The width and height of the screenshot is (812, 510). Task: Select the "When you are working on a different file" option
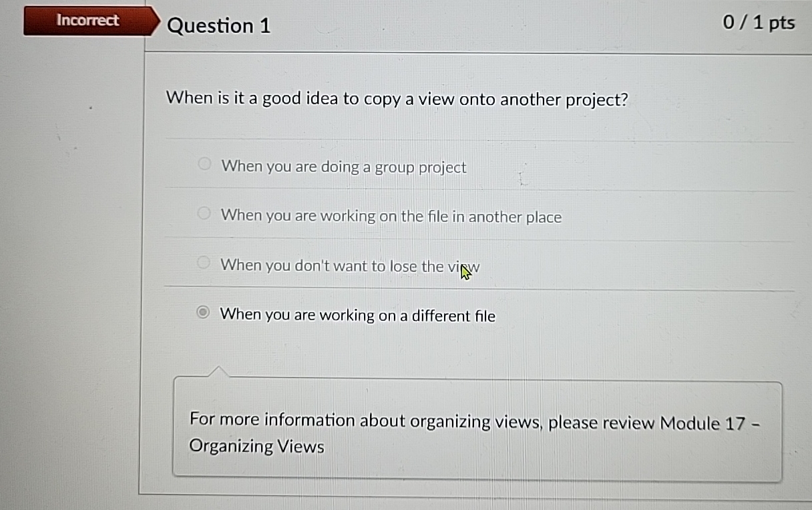(358, 315)
